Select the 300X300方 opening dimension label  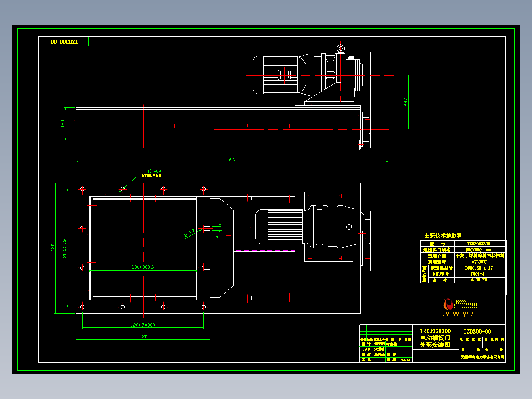143,267
